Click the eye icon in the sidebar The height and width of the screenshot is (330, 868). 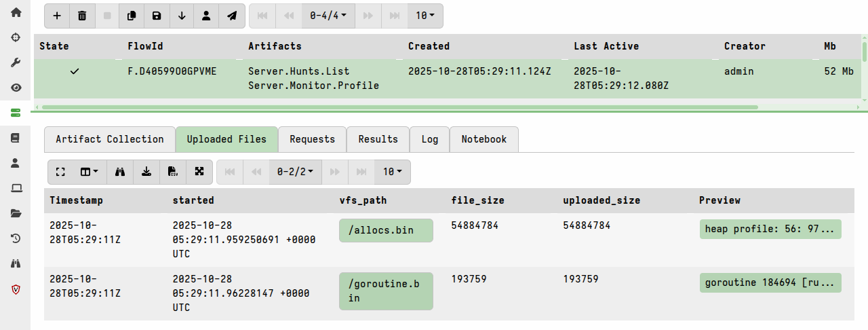16,88
